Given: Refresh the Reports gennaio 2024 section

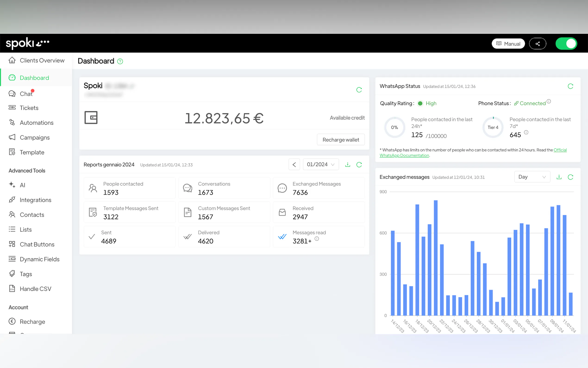Looking at the screenshot, I should pos(359,165).
